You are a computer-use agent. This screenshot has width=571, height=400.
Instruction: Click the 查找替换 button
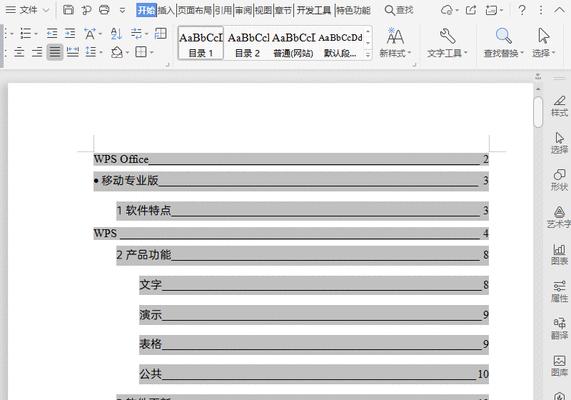pos(504,43)
